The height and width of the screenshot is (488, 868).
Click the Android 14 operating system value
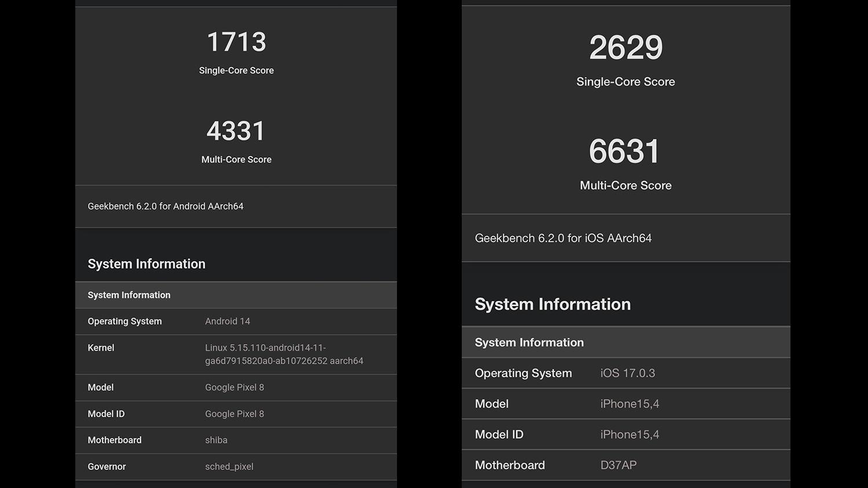pyautogui.click(x=227, y=321)
